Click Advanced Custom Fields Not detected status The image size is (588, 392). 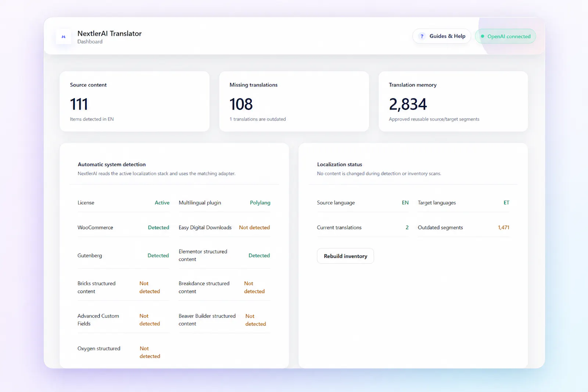150,320
